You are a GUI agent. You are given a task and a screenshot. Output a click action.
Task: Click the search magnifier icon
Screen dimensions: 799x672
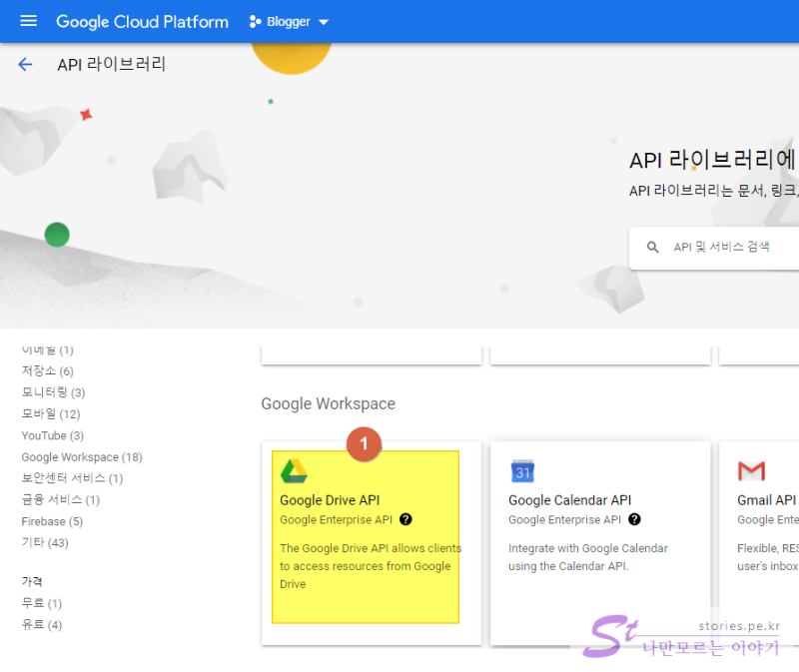pos(653,248)
